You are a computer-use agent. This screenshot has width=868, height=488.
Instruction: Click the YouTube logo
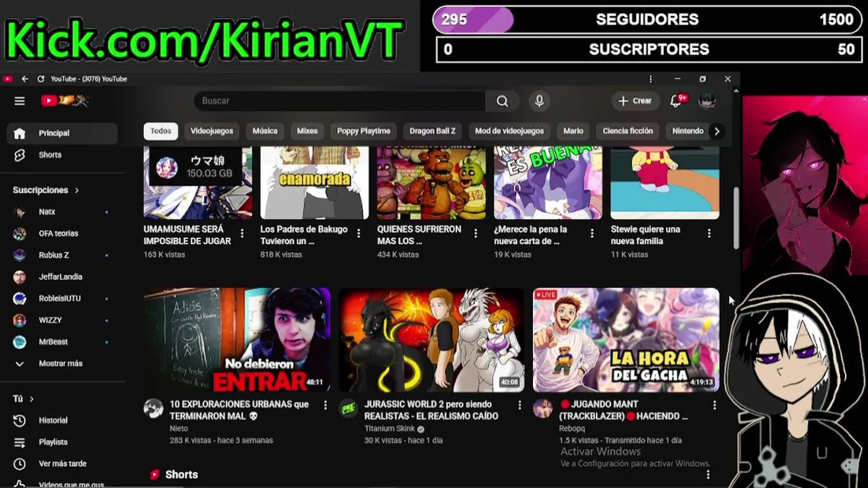[64, 101]
